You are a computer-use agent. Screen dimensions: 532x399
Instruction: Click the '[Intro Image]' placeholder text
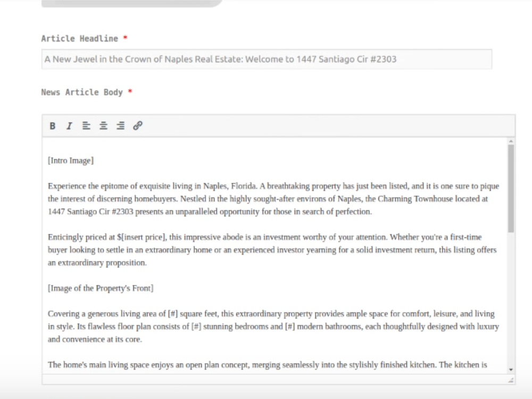(x=71, y=161)
